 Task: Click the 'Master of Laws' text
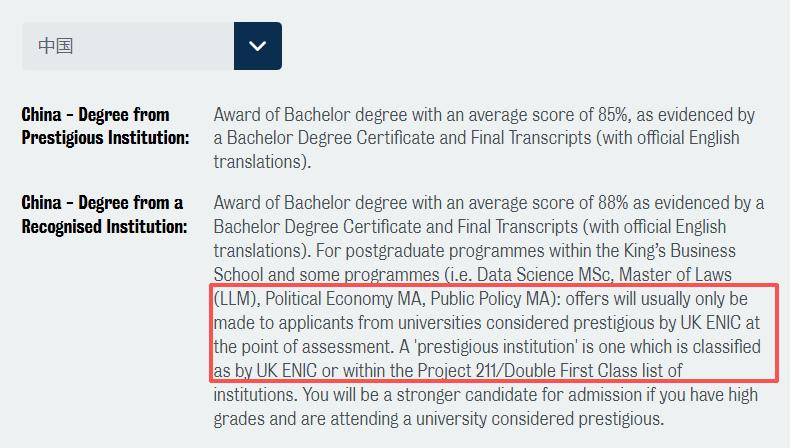tap(675, 275)
